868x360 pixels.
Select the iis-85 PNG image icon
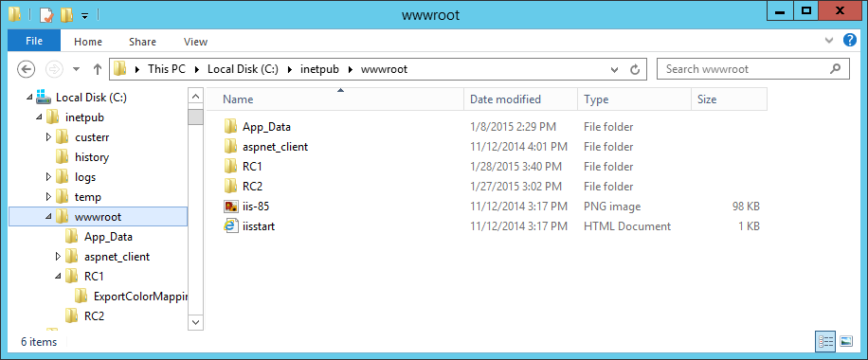tap(231, 207)
